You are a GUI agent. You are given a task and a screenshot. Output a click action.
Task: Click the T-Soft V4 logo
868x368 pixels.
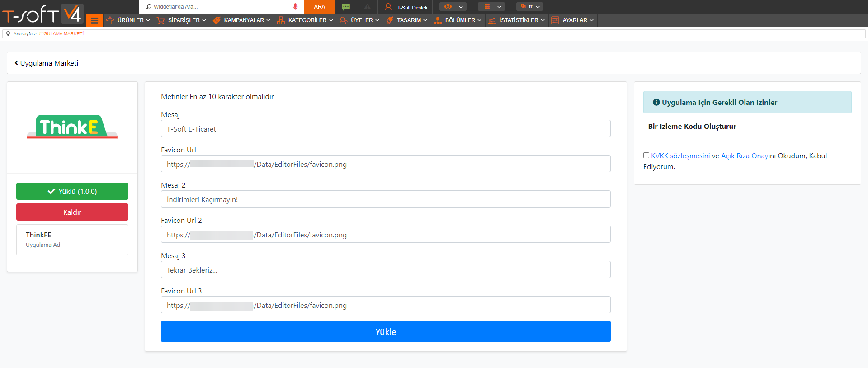click(x=42, y=14)
